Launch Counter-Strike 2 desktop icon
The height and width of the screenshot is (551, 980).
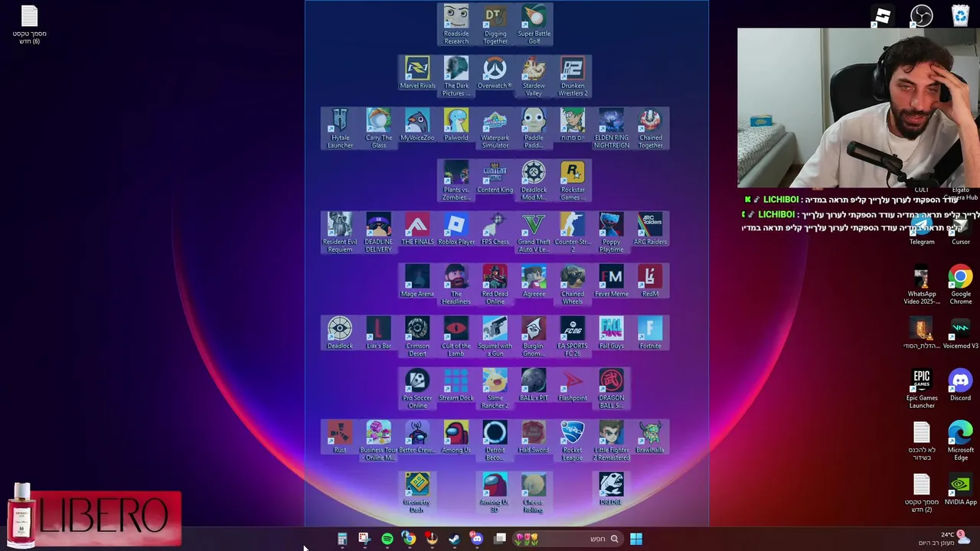click(573, 233)
